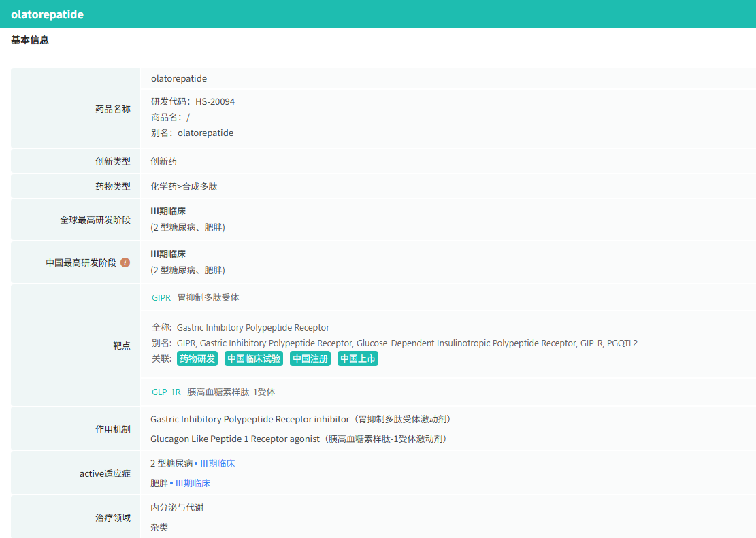The width and height of the screenshot is (756, 538).
Task: Open III期临床 link next to 肥胖
Action: tap(193, 483)
